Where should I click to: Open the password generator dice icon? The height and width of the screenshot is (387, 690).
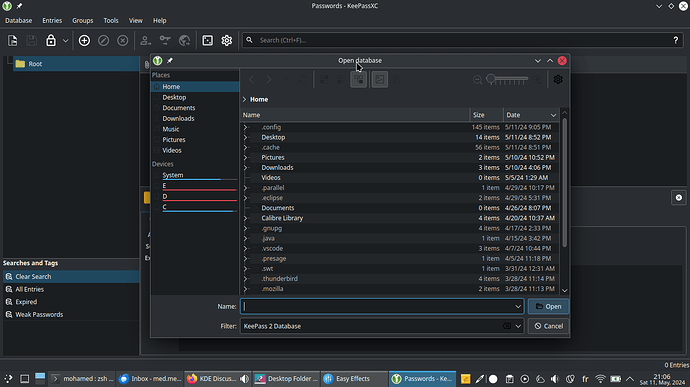[207, 41]
